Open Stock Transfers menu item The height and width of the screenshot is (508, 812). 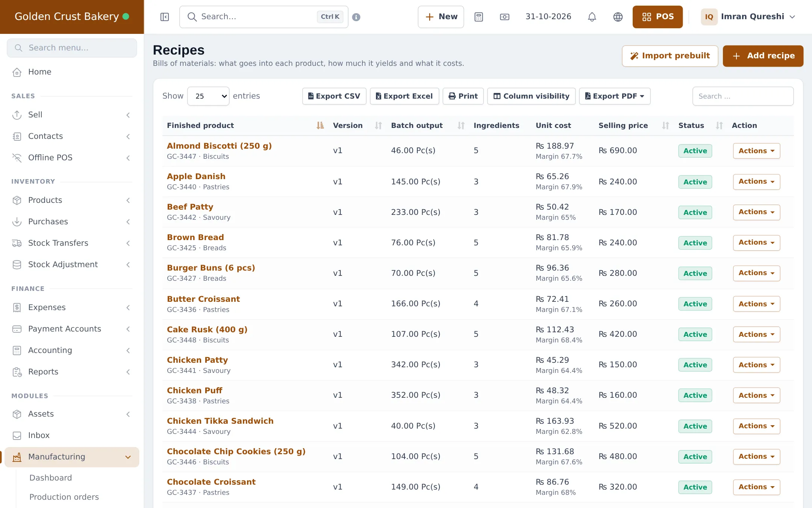(72, 243)
